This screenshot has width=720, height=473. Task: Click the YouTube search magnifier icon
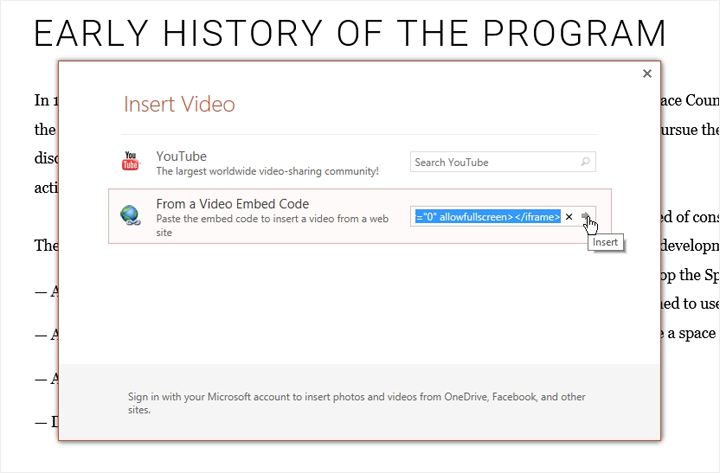tap(586, 162)
